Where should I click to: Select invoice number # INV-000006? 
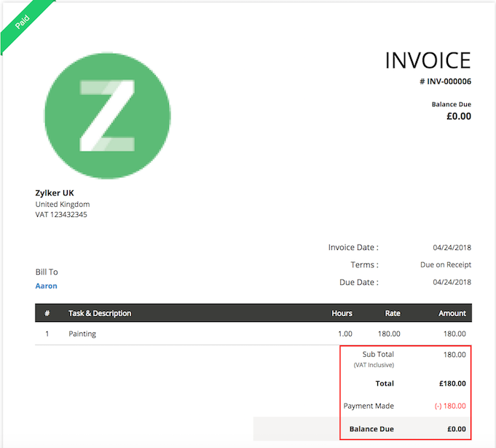446,82
